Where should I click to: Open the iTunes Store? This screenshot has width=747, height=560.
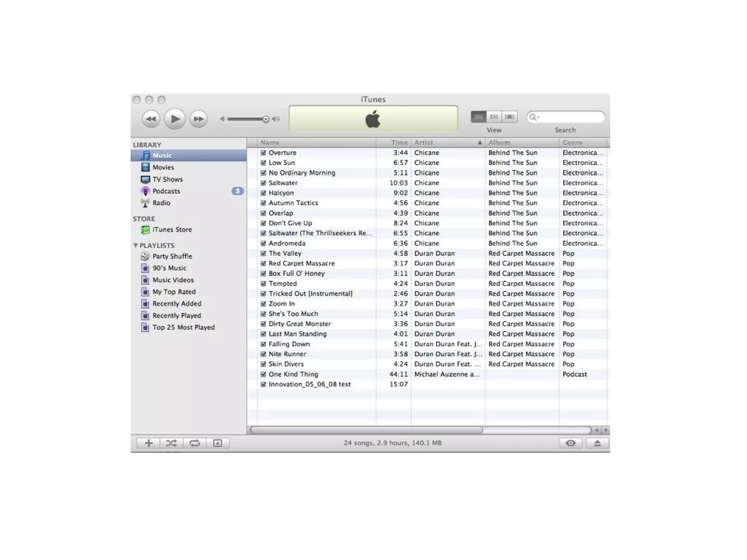point(172,230)
